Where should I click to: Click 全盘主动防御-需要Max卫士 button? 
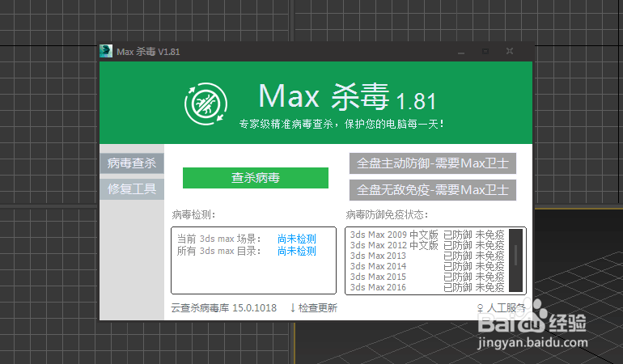[433, 163]
